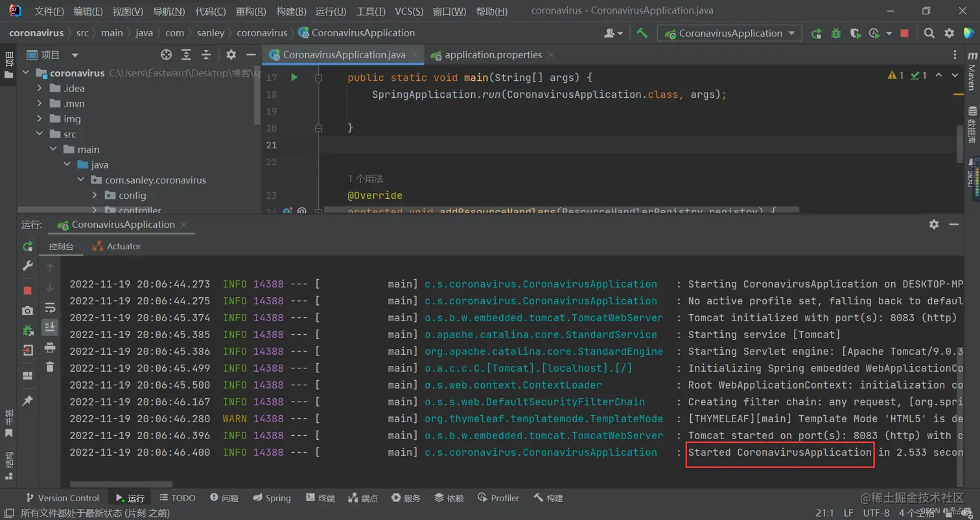Click the warnings indicator in editor
The height and width of the screenshot is (520, 980).
(896, 76)
